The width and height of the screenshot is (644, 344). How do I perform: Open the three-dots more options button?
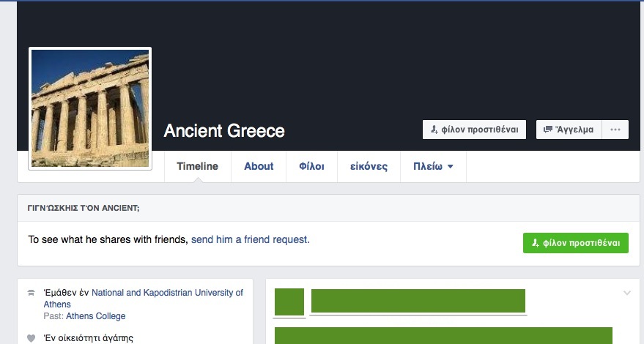(x=615, y=130)
